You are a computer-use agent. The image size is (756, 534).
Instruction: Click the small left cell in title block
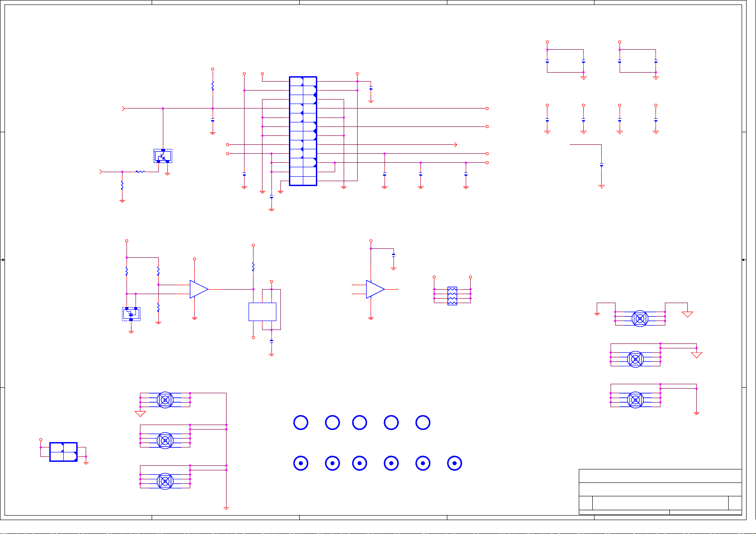click(x=586, y=503)
